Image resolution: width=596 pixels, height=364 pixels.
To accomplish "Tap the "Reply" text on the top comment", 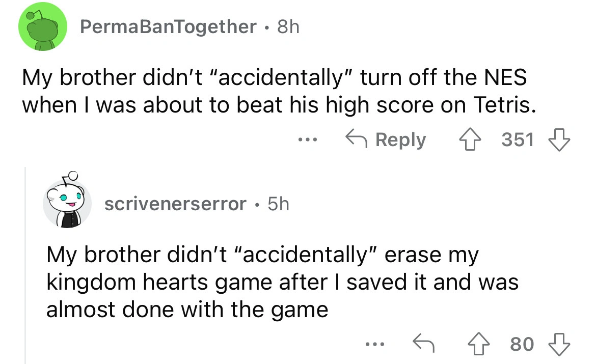I will coord(401,139).
